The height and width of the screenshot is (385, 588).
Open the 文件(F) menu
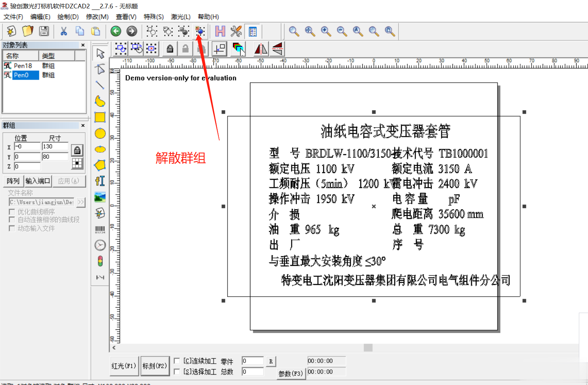click(x=13, y=17)
